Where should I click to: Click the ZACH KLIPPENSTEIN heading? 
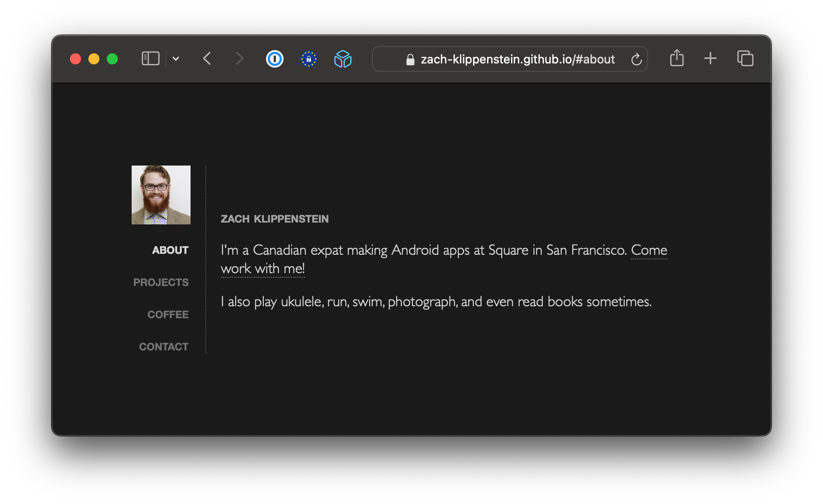pyautogui.click(x=275, y=219)
